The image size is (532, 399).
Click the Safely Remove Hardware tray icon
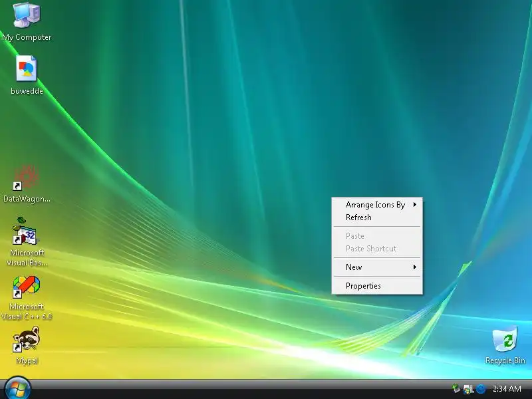[456, 388]
